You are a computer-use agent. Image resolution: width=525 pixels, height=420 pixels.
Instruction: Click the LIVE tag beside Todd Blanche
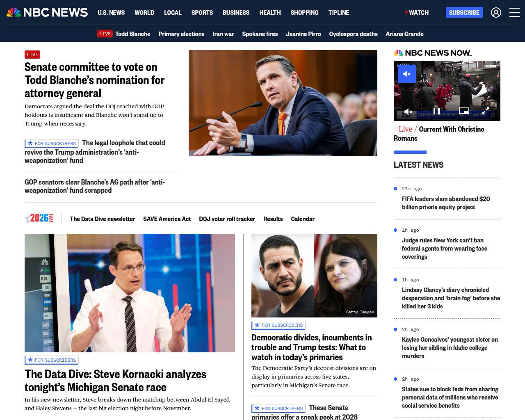click(x=105, y=34)
